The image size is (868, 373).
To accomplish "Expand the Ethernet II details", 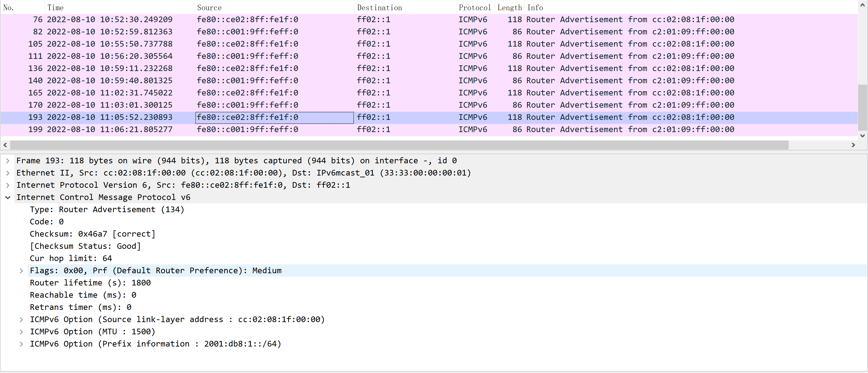I will click(8, 173).
